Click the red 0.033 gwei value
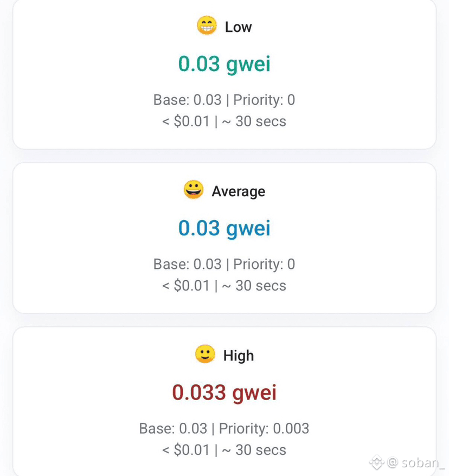This screenshot has height=476, width=449. click(224, 393)
